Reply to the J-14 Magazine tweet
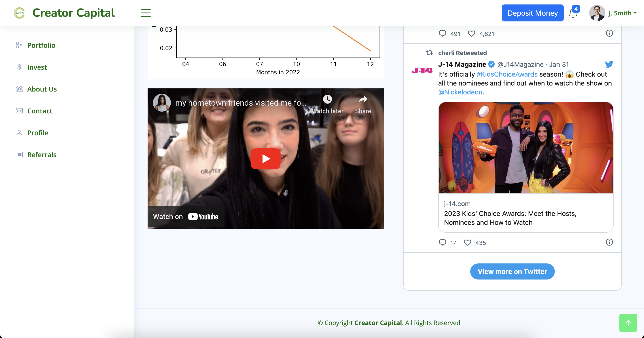The image size is (644, 338). click(x=442, y=242)
